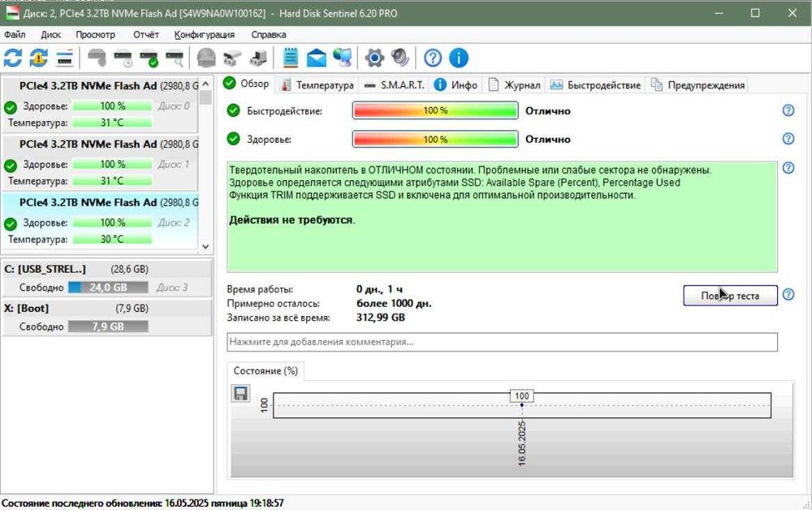Screen dimensions: 812x510
Task: Click help icon beside green status text box
Action: point(788,168)
